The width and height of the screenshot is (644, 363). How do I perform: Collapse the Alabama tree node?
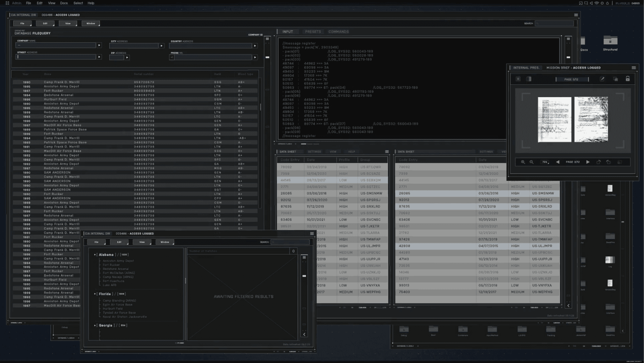[95, 255]
